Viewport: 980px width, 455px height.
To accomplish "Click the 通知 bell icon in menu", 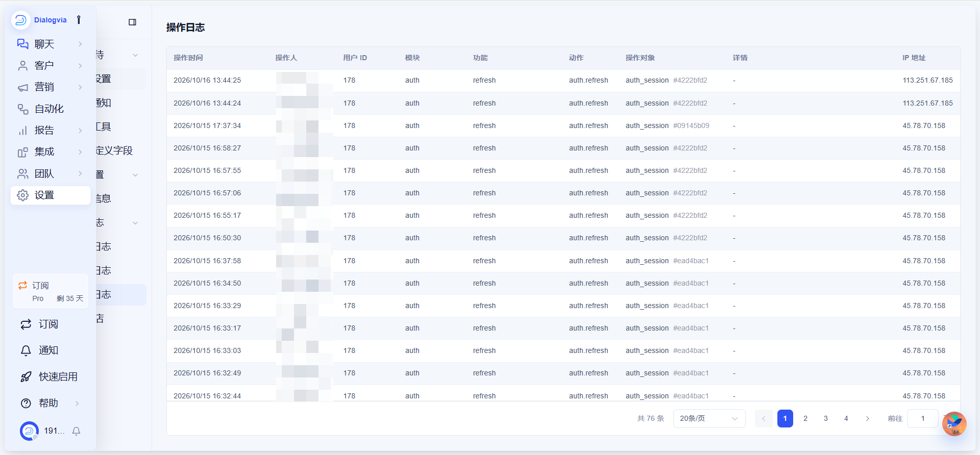I will [26, 350].
